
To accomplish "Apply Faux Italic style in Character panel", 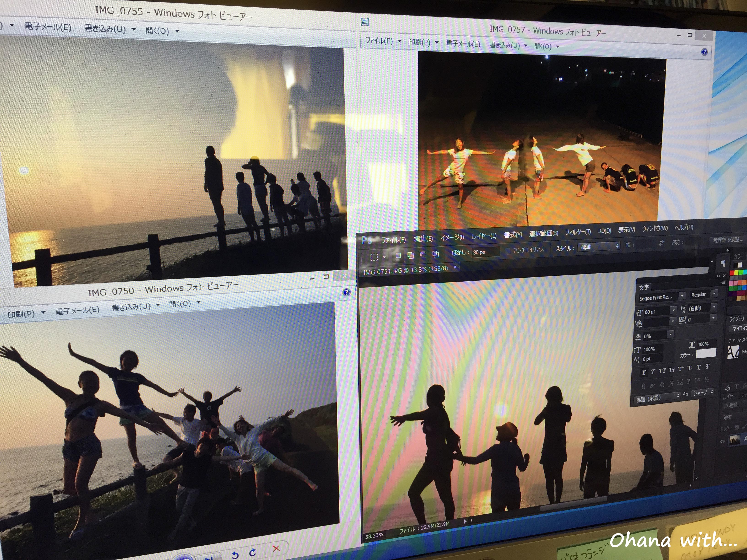I will click(x=653, y=371).
